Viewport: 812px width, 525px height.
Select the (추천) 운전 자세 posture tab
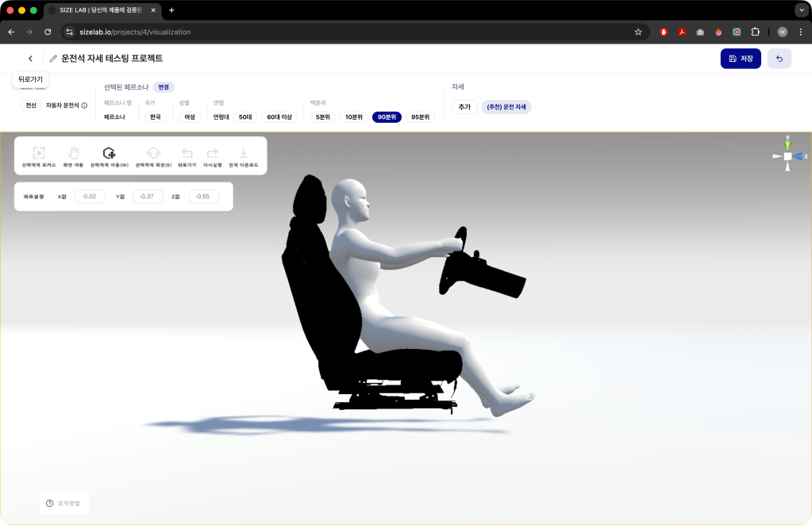[x=506, y=107]
